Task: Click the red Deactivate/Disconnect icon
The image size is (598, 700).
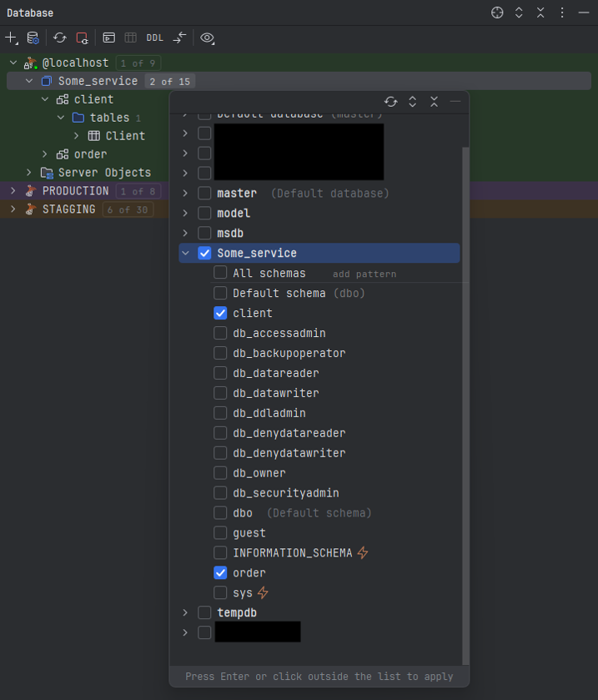Action: click(82, 38)
